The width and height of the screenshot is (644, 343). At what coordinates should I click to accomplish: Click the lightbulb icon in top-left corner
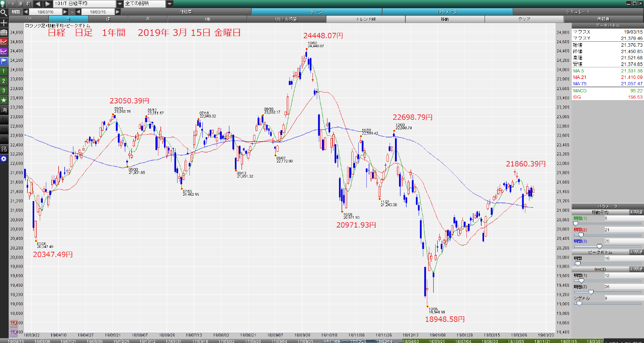click(4, 4)
